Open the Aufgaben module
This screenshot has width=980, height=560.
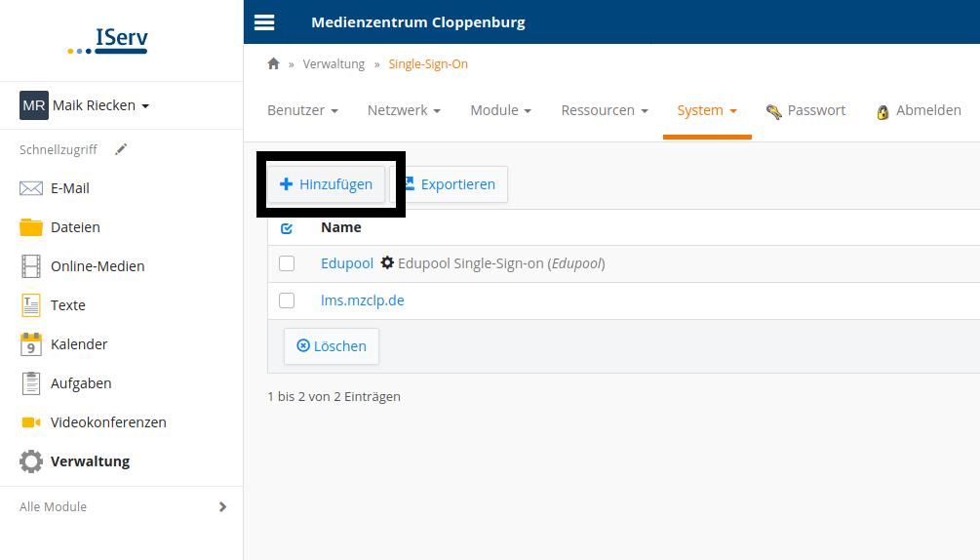[x=80, y=383]
